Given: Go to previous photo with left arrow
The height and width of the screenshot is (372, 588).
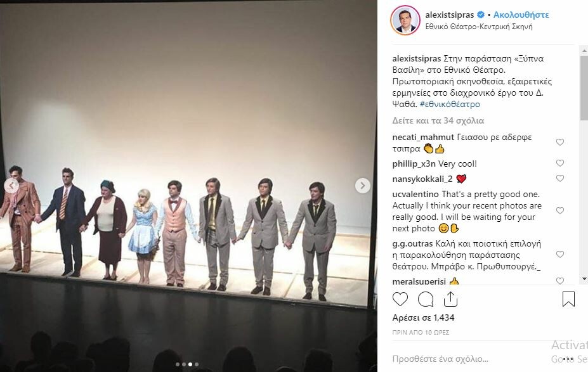Looking at the screenshot, I should [x=11, y=186].
